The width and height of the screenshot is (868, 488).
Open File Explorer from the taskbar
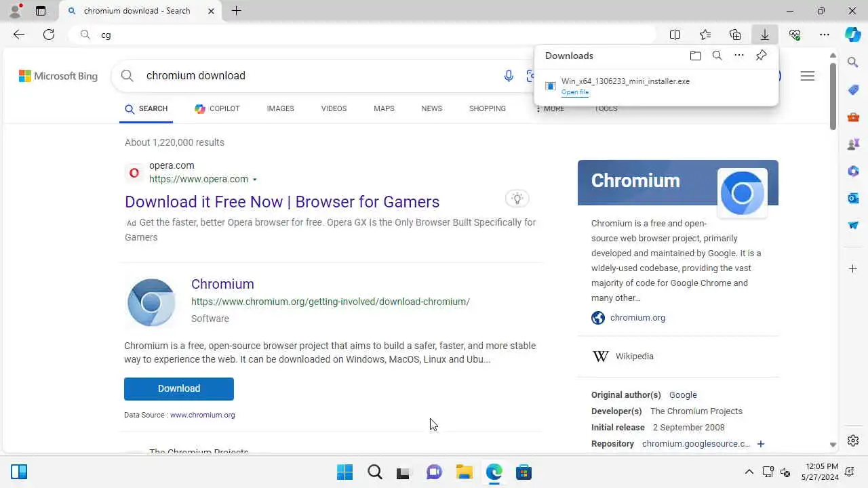pos(464,472)
